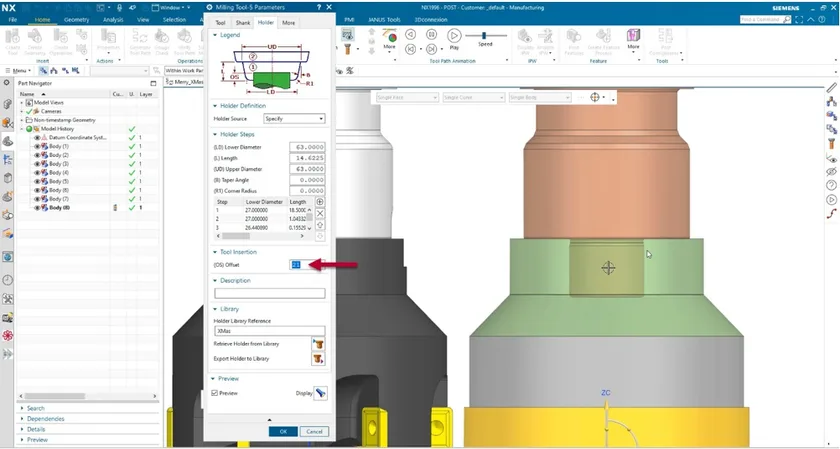Click the Cancel button

pos(314,431)
